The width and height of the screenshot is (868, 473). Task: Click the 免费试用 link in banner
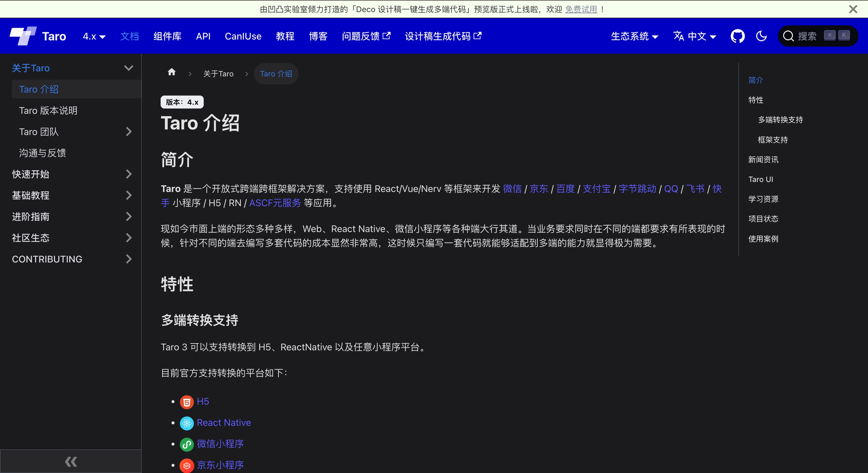[581, 9]
